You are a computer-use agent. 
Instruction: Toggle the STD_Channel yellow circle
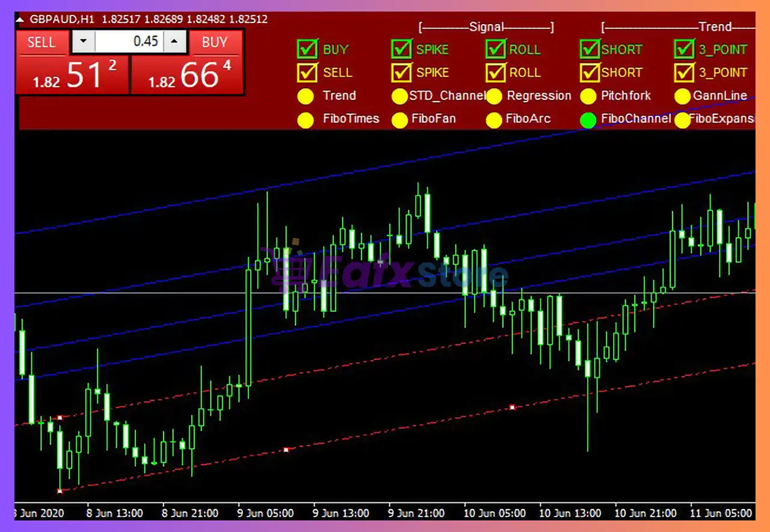(x=399, y=96)
